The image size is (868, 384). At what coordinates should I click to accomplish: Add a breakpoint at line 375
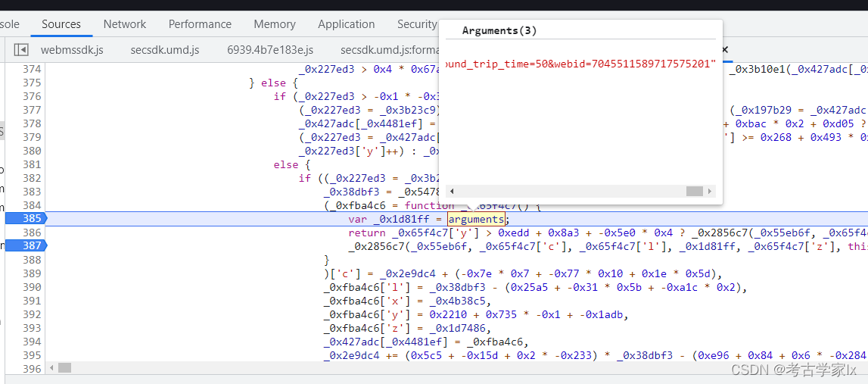[x=32, y=83]
